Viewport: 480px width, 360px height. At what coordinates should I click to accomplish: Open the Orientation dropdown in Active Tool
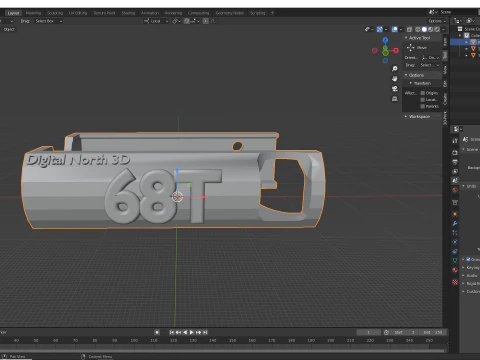pyautogui.click(x=430, y=57)
